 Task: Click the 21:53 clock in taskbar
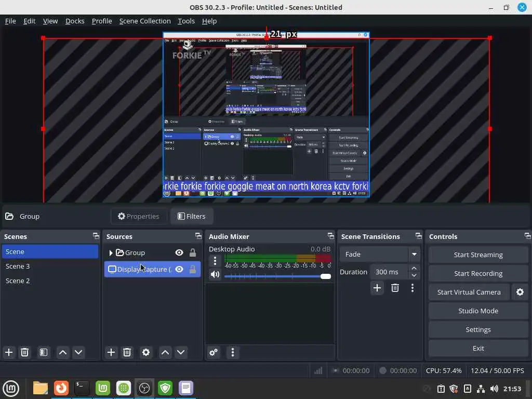[x=512, y=389]
